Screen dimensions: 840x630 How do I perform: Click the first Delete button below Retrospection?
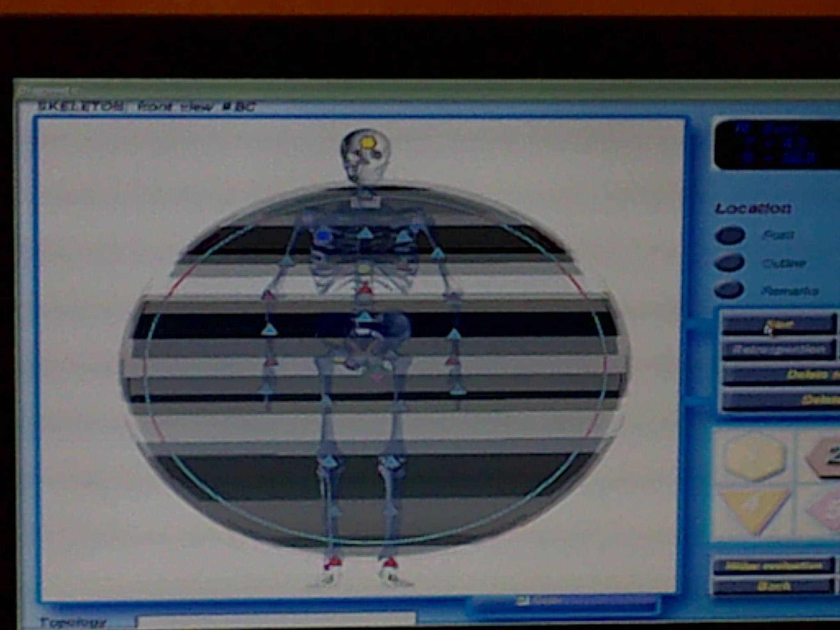click(x=781, y=375)
